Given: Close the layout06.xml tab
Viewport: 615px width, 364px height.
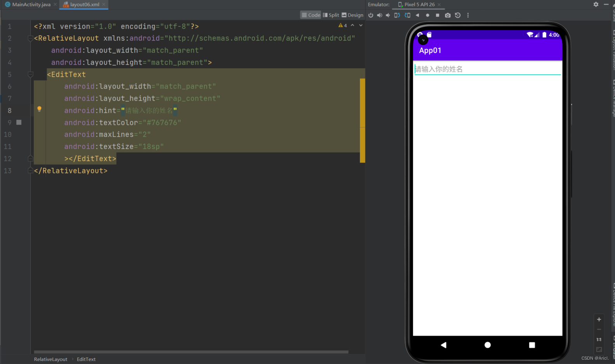Looking at the screenshot, I should pyautogui.click(x=104, y=4).
